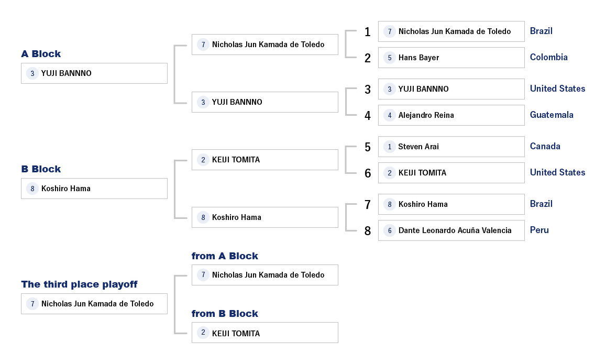This screenshot has width=606, height=364.
Task: Click seed 8 badge in B Block winner box
Action: point(32,189)
